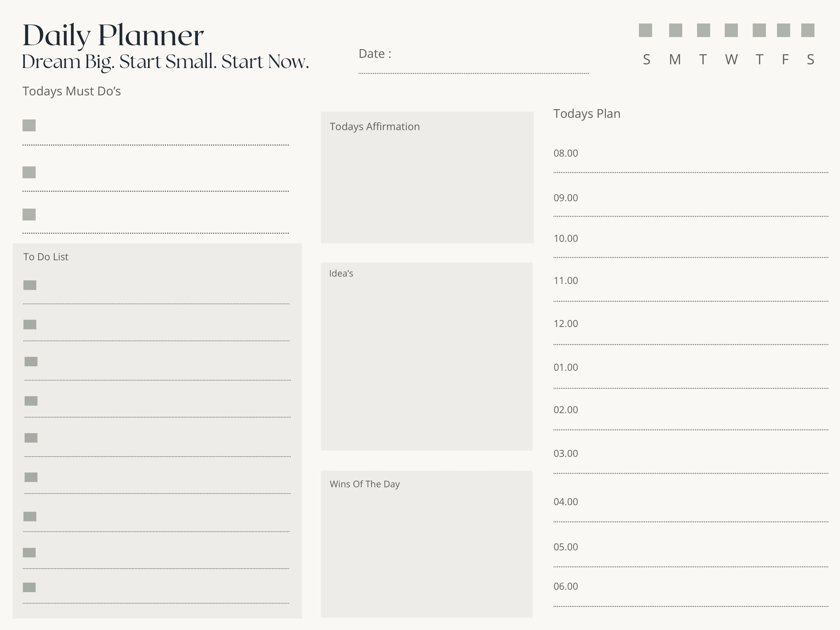The height and width of the screenshot is (630, 840).
Task: Select the 'Dream Big. Start Small. Start Now.' tagline
Action: tap(165, 62)
